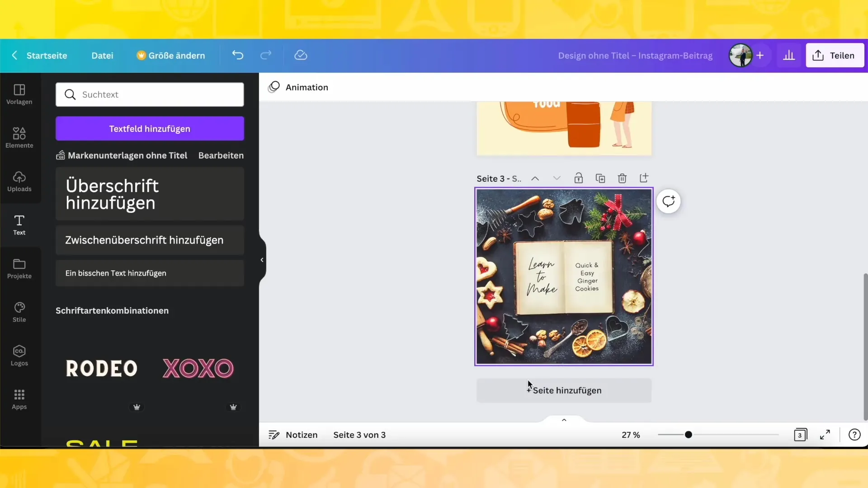Click Startseite navigation link

pyautogui.click(x=47, y=56)
